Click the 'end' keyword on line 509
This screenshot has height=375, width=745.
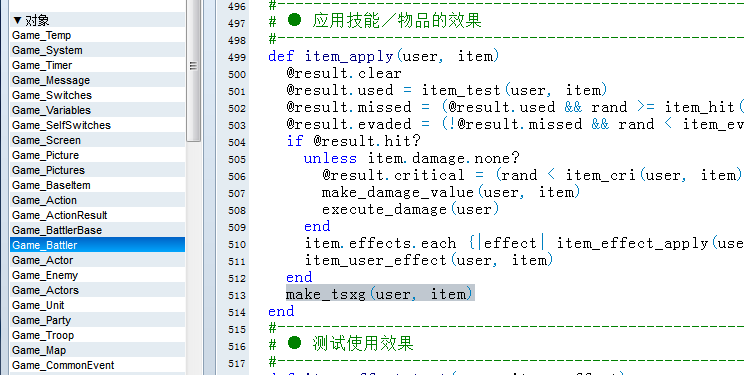point(317,226)
